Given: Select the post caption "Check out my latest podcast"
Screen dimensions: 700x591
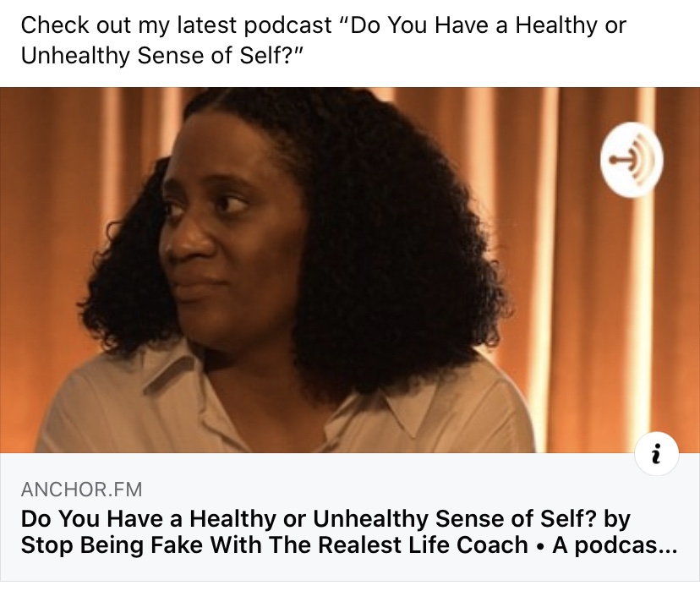Looking at the screenshot, I should 177,25.
